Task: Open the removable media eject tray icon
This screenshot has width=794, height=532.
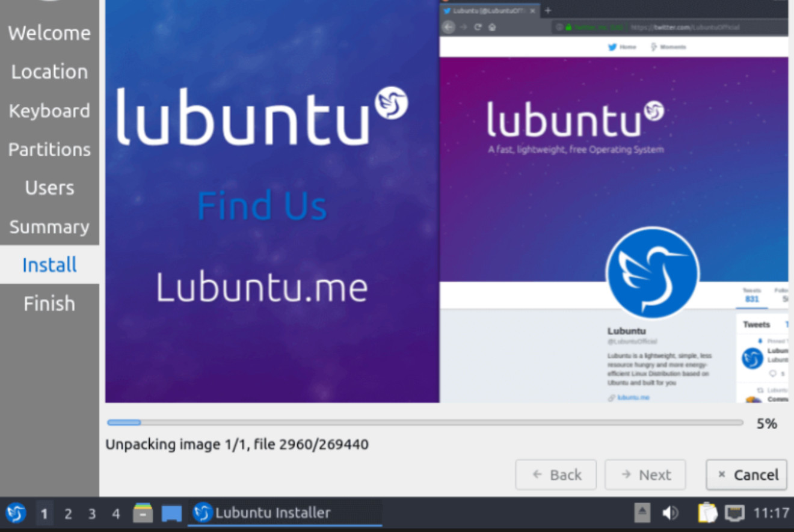Action: [x=642, y=513]
